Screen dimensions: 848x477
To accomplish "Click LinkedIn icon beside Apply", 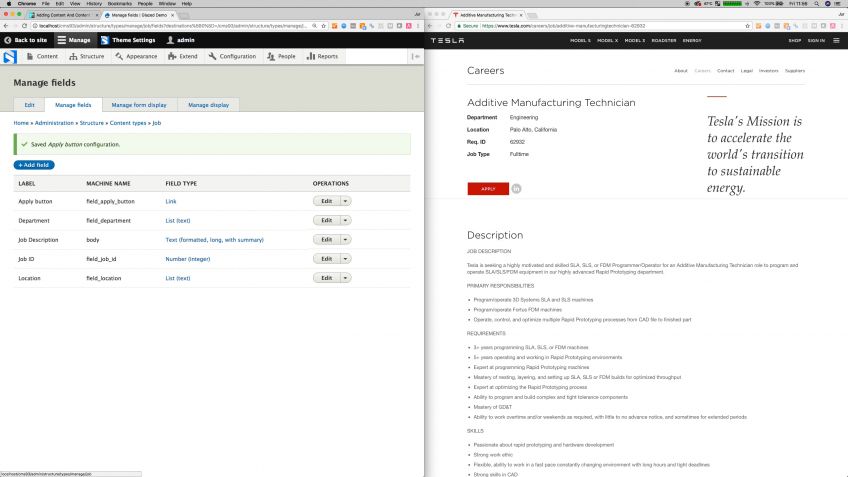I will point(516,189).
